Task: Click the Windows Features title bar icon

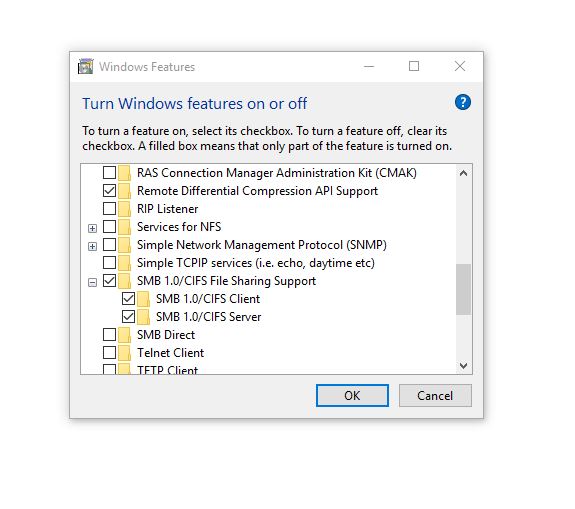Action: pyautogui.click(x=86, y=66)
